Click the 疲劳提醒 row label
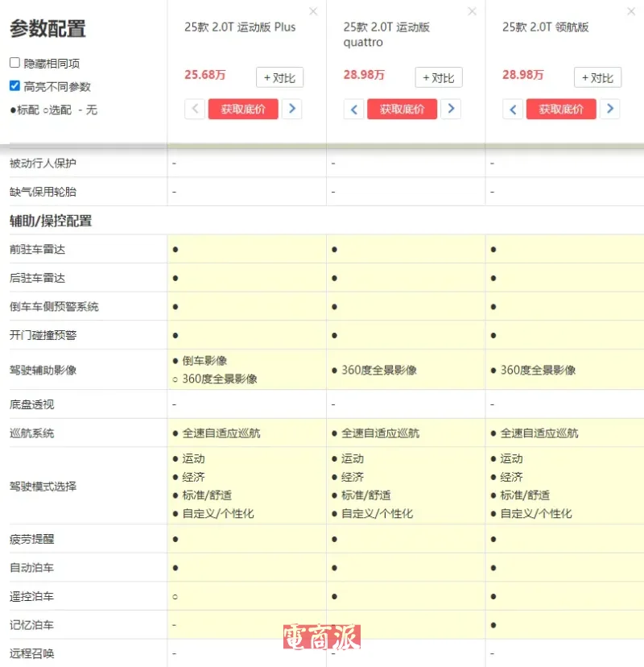Image resolution: width=644 pixels, height=667 pixels. [x=32, y=540]
